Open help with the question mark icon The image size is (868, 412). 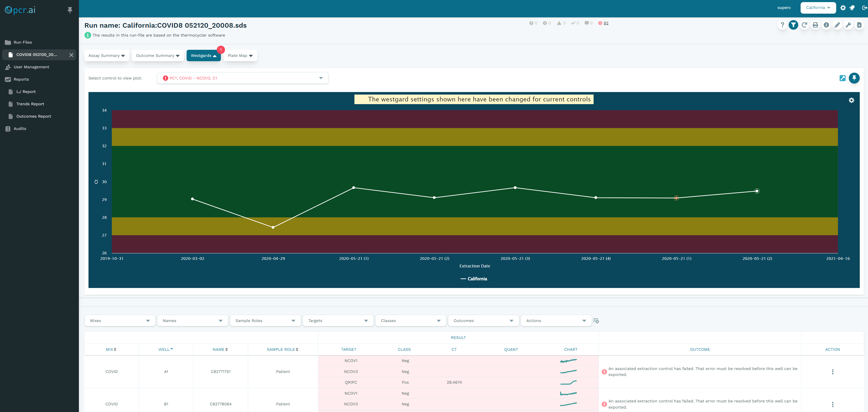pyautogui.click(x=782, y=25)
